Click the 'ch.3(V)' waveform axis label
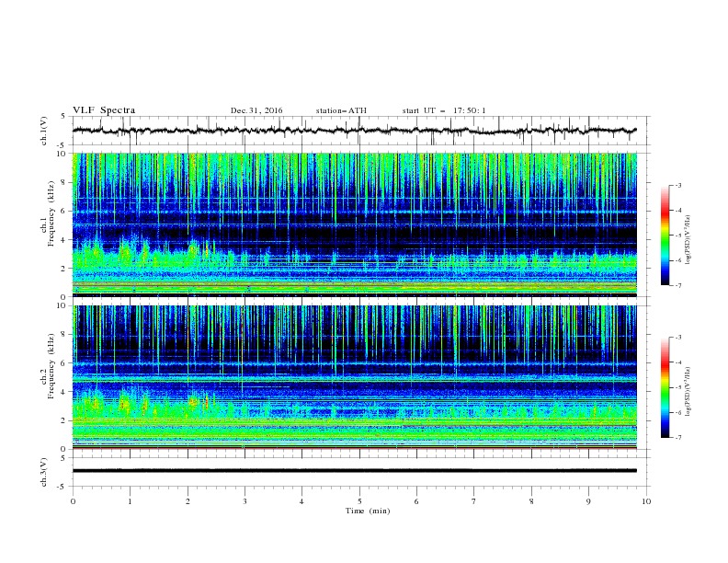This screenshot has height=563, width=728. [x=44, y=472]
